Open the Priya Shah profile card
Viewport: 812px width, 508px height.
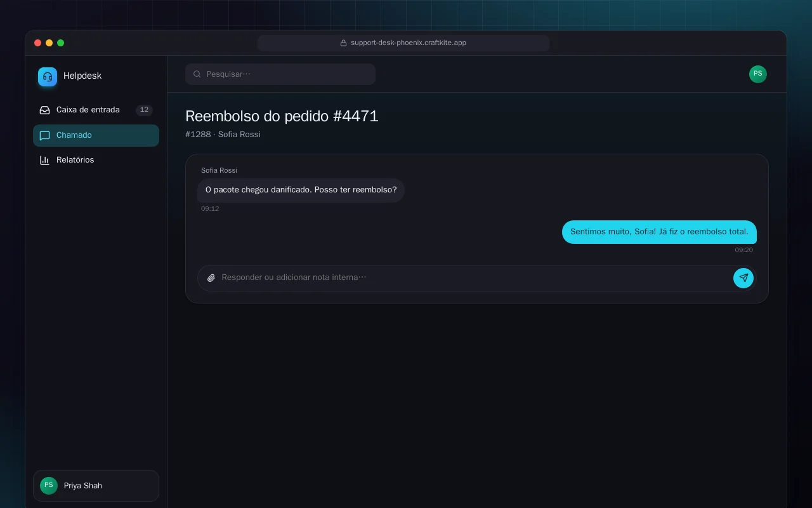click(96, 486)
